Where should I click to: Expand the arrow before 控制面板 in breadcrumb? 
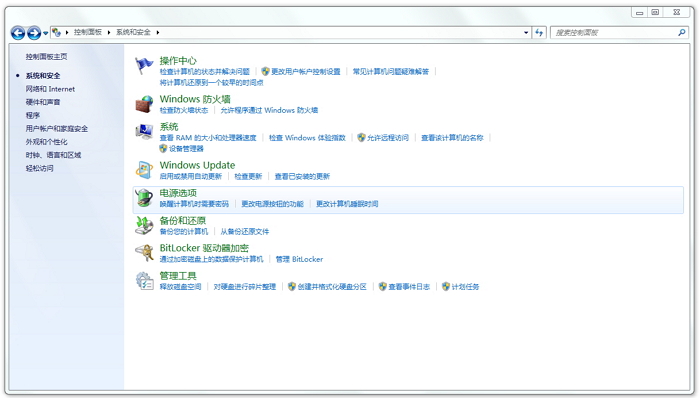point(67,32)
